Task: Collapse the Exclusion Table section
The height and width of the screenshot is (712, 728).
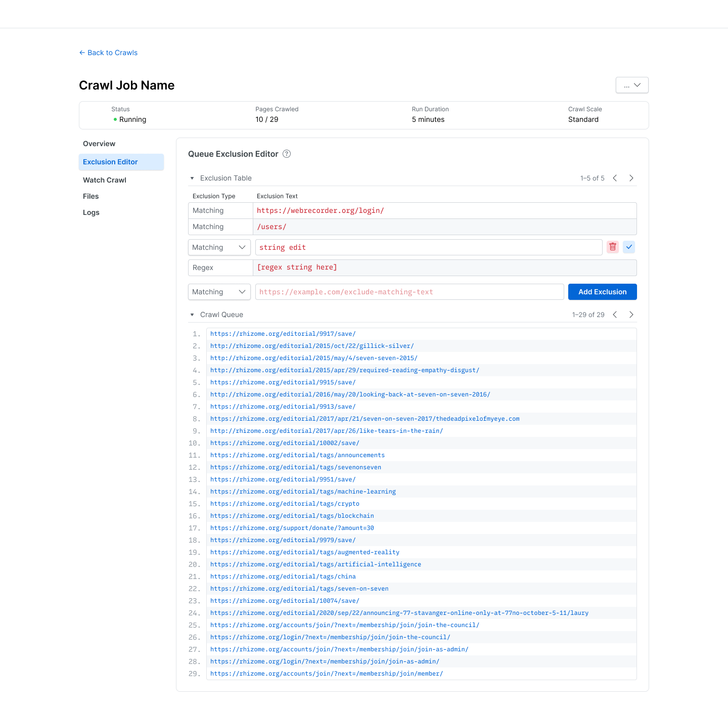Action: coord(192,178)
